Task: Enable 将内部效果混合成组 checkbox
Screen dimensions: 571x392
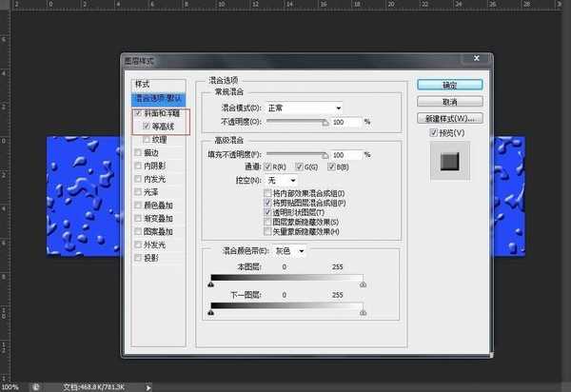Action: click(x=267, y=193)
